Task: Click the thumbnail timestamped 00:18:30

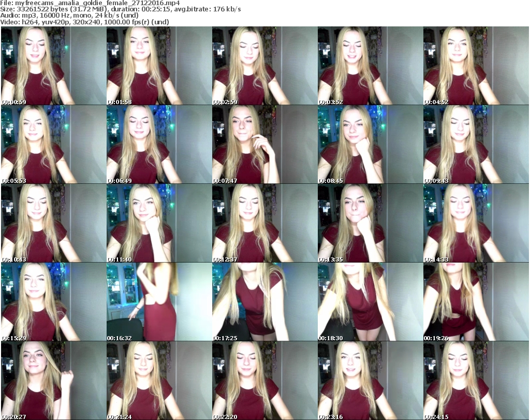Action: [370, 302]
